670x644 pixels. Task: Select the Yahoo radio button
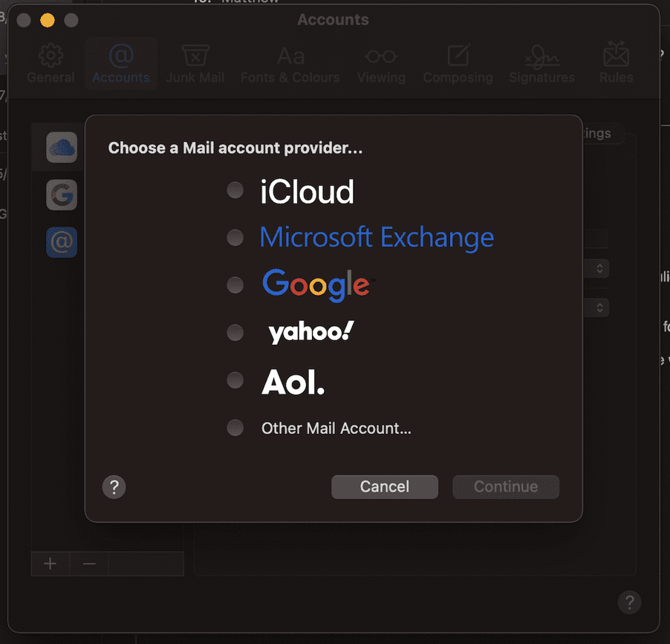235,333
